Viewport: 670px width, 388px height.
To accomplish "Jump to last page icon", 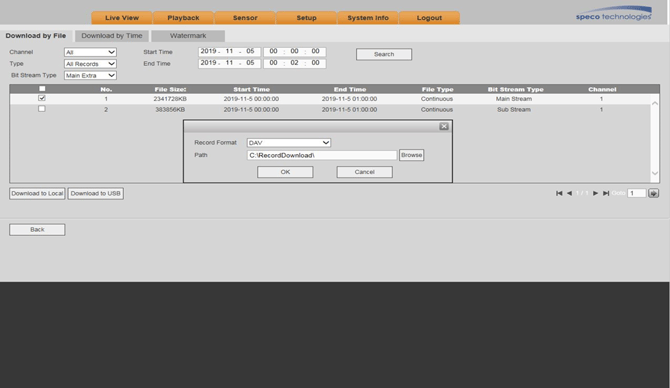I will pyautogui.click(x=606, y=194).
